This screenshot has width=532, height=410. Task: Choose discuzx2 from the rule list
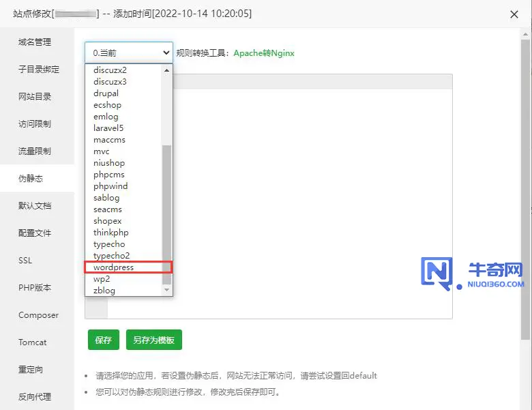pos(123,70)
